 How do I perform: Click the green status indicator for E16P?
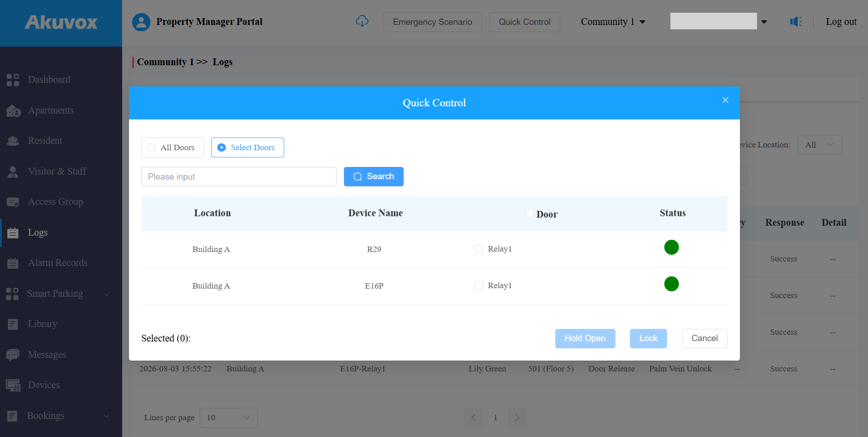click(x=671, y=284)
